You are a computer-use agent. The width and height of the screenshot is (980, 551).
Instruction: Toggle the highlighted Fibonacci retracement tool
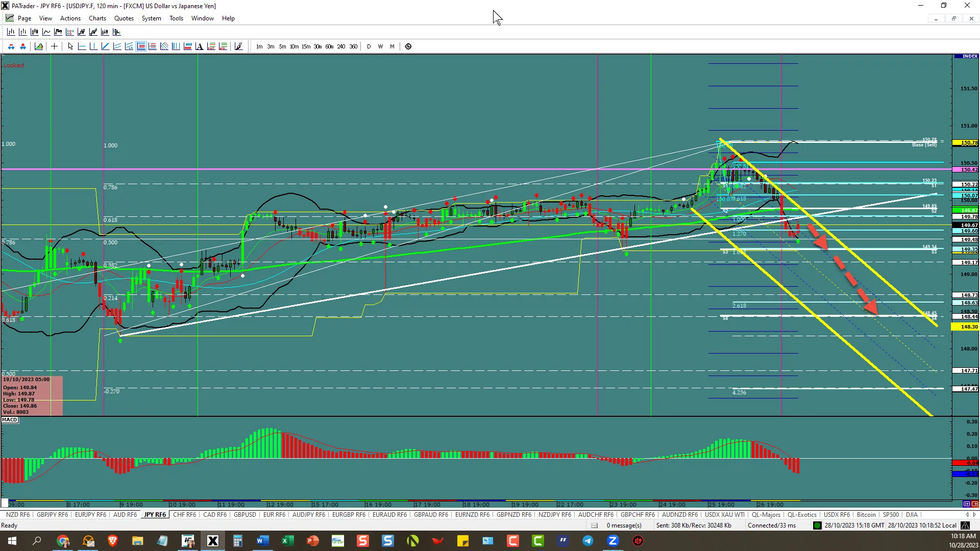tap(141, 46)
